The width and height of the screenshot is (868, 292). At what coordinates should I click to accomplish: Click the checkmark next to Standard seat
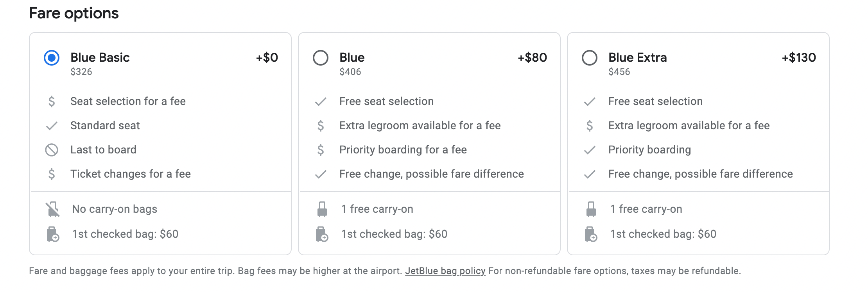point(52,126)
